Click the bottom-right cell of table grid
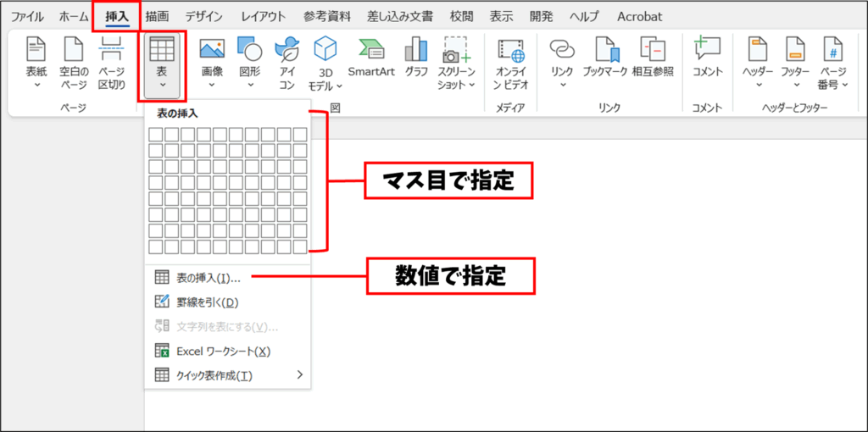 click(300, 246)
